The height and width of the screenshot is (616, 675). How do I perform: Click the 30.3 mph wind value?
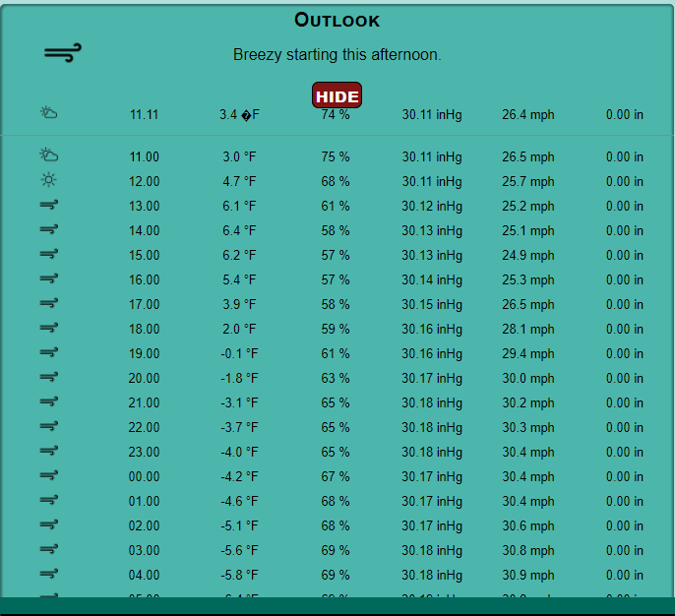pyautogui.click(x=528, y=427)
